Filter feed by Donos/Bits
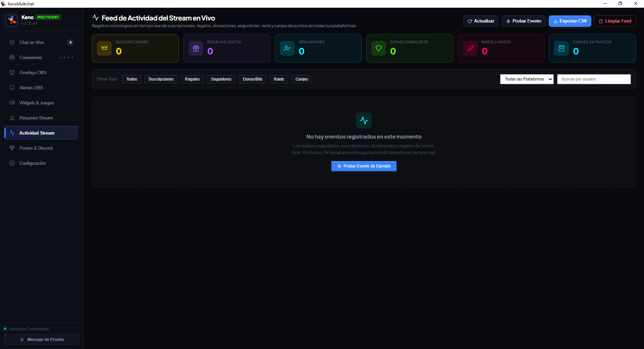 coord(253,79)
